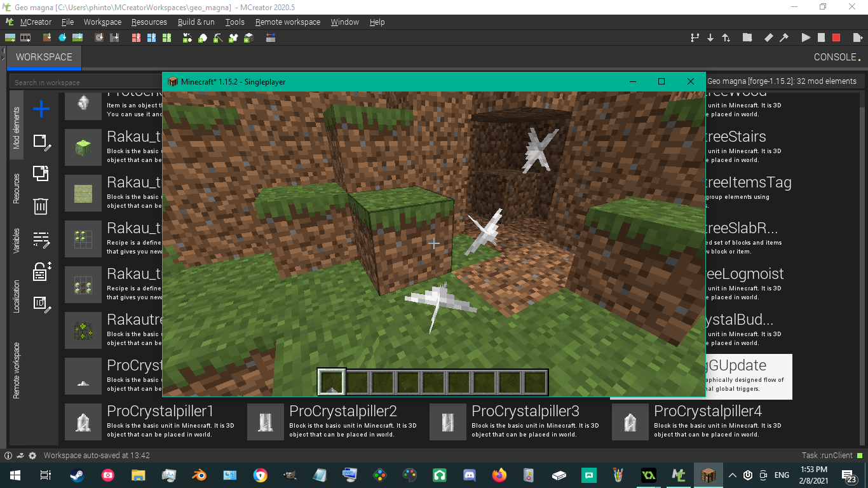Select the Variables side tab
Image resolution: width=868 pixels, height=488 pixels.
pos(17,241)
